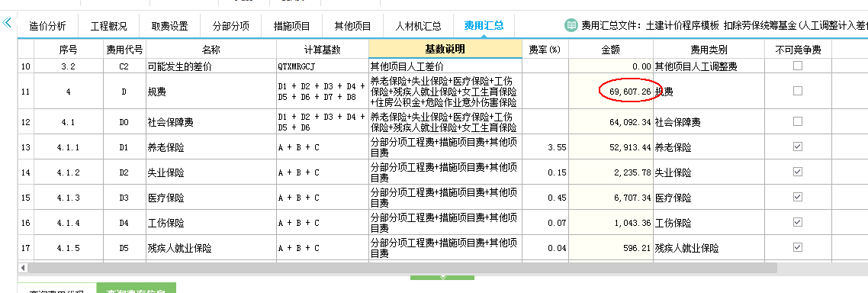Toggle 不可竞争费 checkbox for 规费 row
Image resolution: width=868 pixels, height=293 pixels.
pyautogui.click(x=798, y=92)
